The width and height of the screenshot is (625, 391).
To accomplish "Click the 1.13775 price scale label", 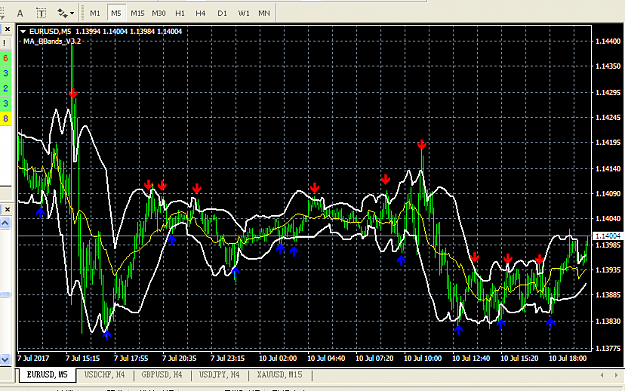I will click(608, 348).
